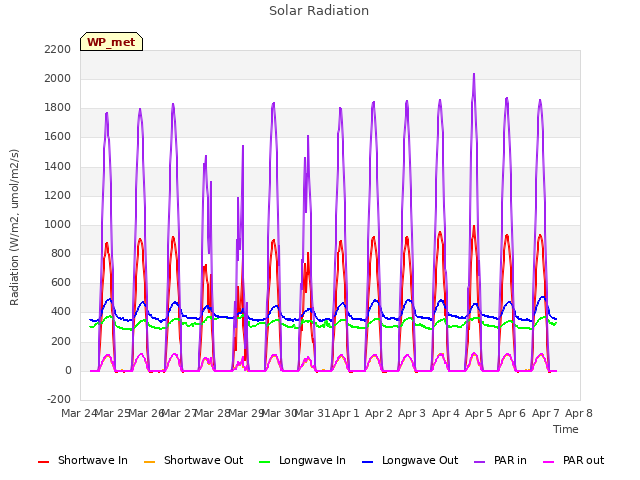Image resolution: width=640 pixels, height=480 pixels.
Task: Click the 1200 y-axis tick label
Action: pyautogui.click(x=58, y=196)
